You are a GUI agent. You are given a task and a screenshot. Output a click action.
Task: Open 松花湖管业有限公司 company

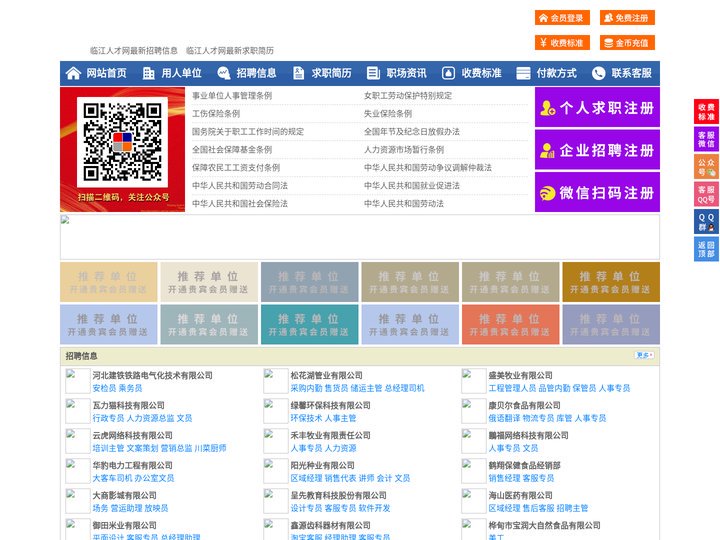pyautogui.click(x=326, y=375)
